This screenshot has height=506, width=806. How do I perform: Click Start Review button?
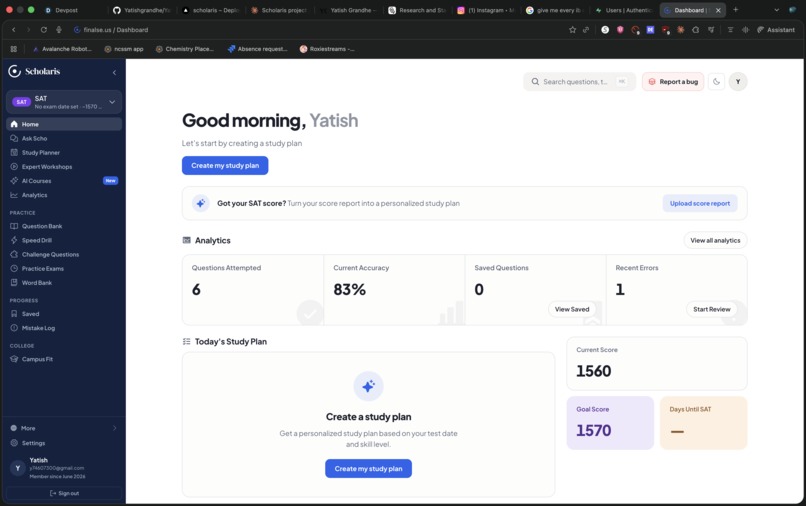coord(711,309)
